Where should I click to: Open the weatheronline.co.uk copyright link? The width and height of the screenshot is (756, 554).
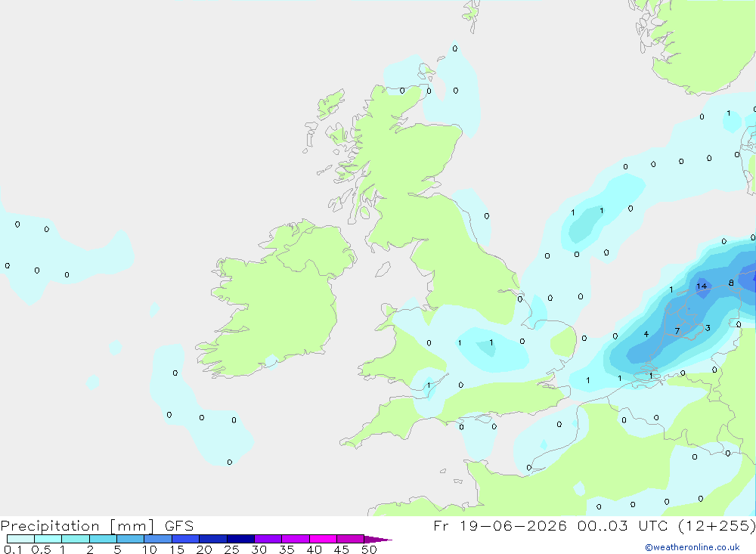692,547
